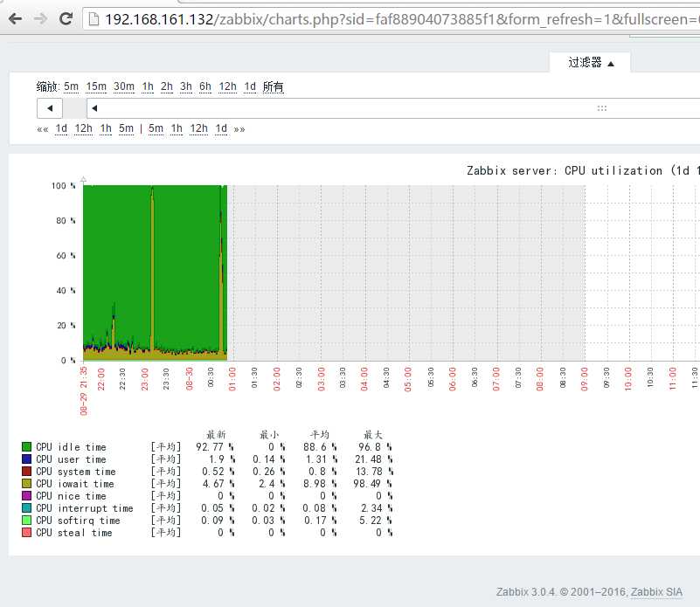700x607 pixels.
Task: Move time period forward 12h
Action: coord(199,129)
